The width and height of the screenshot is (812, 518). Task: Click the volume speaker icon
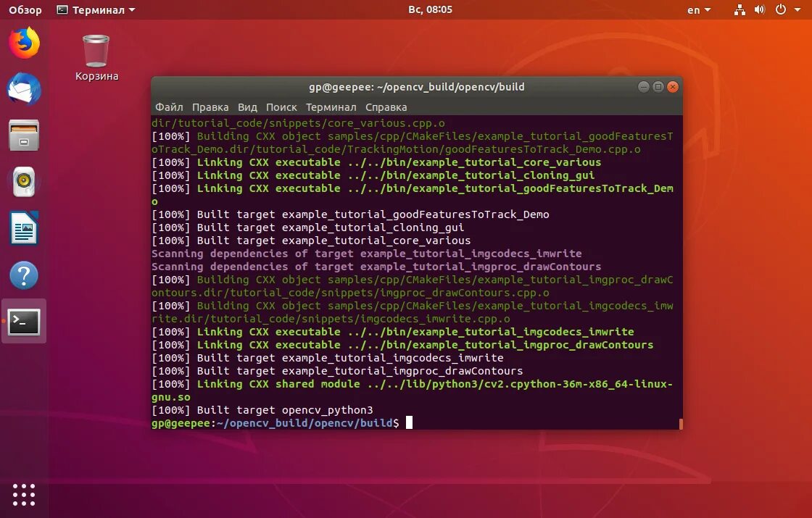(760, 10)
